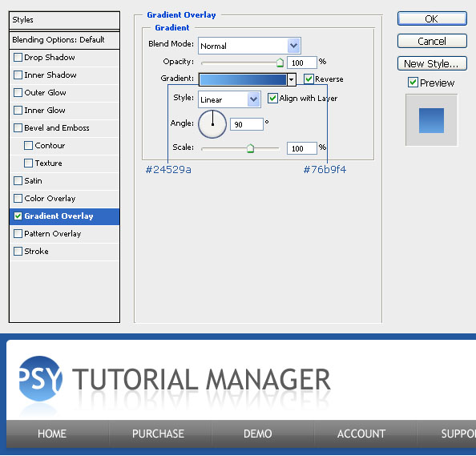Enable the Stroke effect checkbox
The image size is (476, 456).
18,251
